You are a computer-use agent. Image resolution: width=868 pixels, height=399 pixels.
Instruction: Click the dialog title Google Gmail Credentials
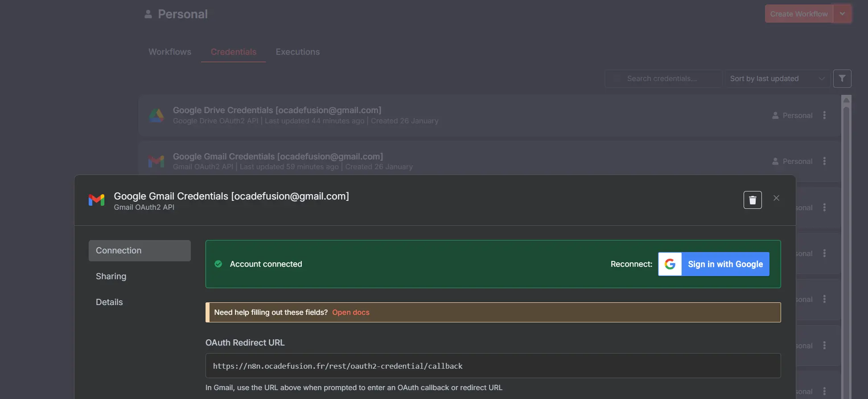tap(231, 196)
